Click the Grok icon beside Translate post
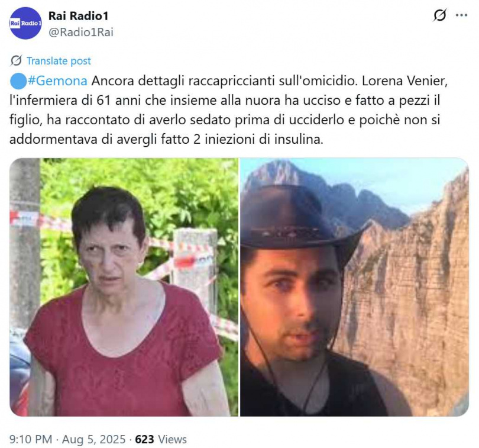This screenshot has height=448, width=479. tap(16, 61)
